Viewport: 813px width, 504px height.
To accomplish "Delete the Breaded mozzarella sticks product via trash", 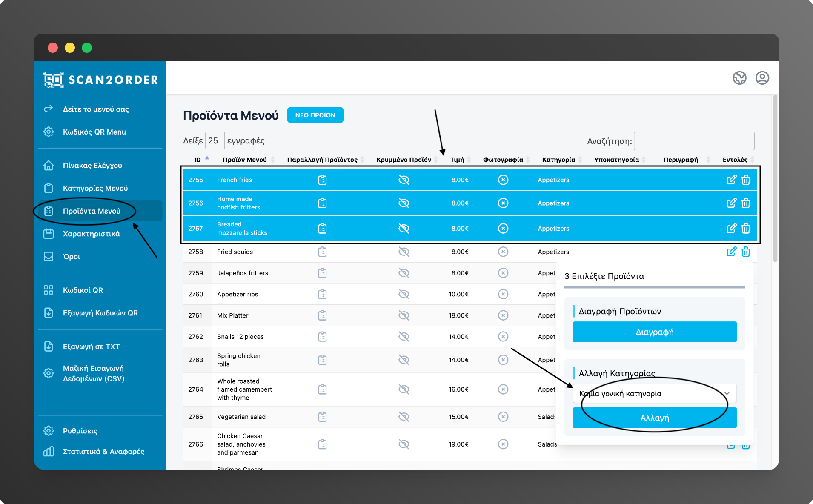I will [746, 229].
